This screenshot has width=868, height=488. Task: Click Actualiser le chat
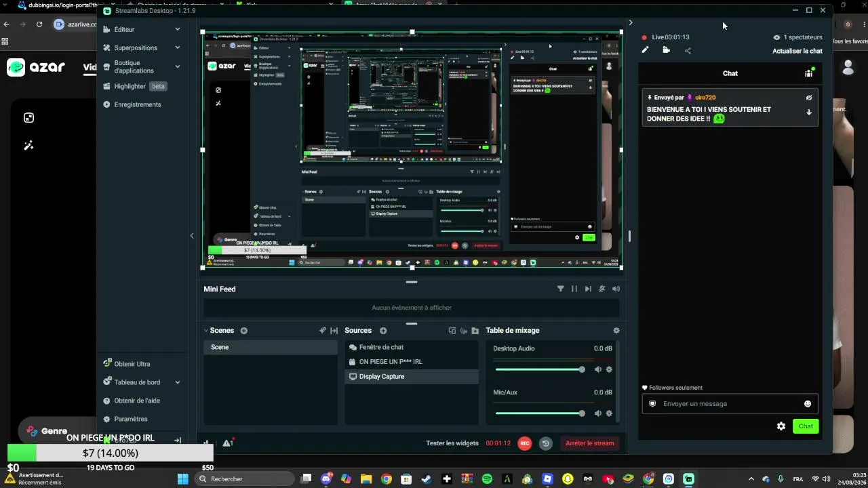point(797,51)
